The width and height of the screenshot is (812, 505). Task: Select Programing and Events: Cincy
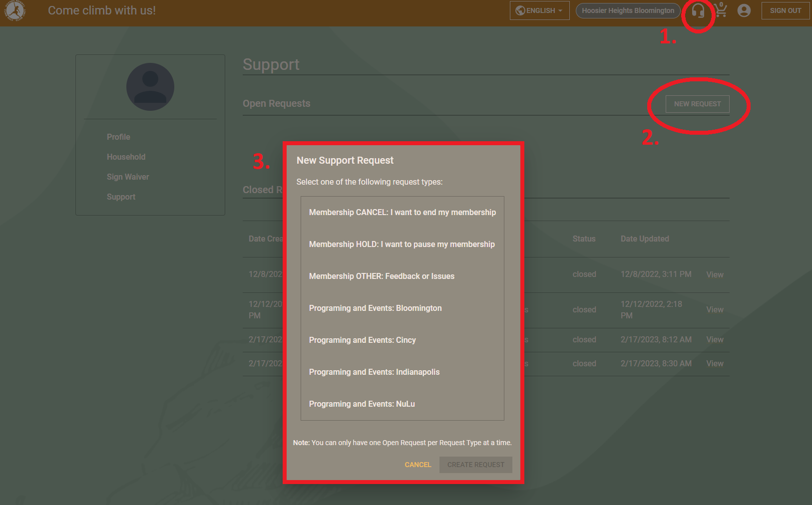click(x=403, y=340)
